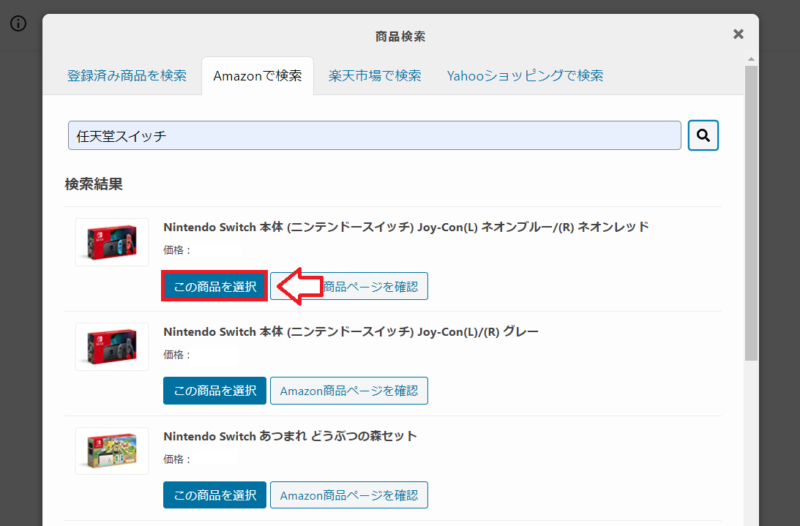The height and width of the screenshot is (526, 800).
Task: Focus the search field containing 任天堂スイッチ
Action: [x=374, y=136]
